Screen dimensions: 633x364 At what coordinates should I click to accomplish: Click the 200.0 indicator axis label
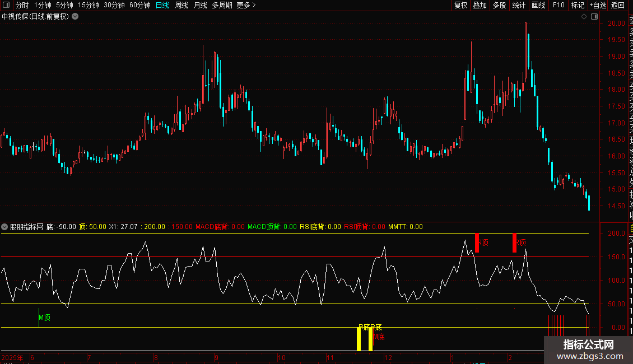[616, 234]
